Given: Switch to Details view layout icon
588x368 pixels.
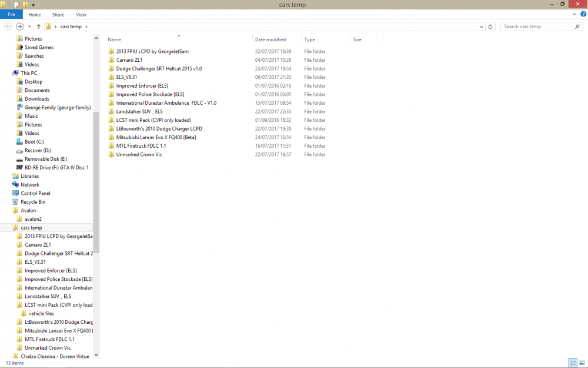Looking at the screenshot, I should point(573,363).
